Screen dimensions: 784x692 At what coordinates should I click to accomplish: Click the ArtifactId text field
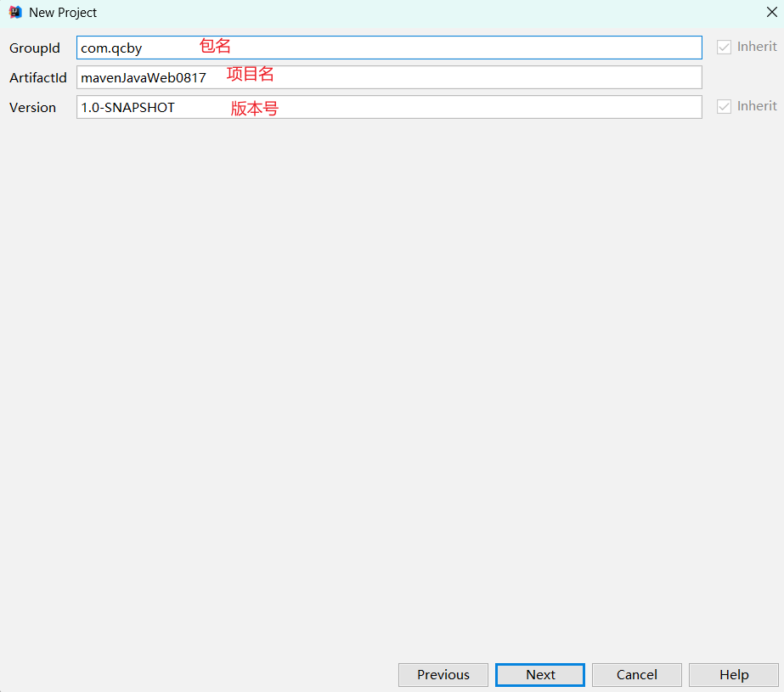pos(389,77)
